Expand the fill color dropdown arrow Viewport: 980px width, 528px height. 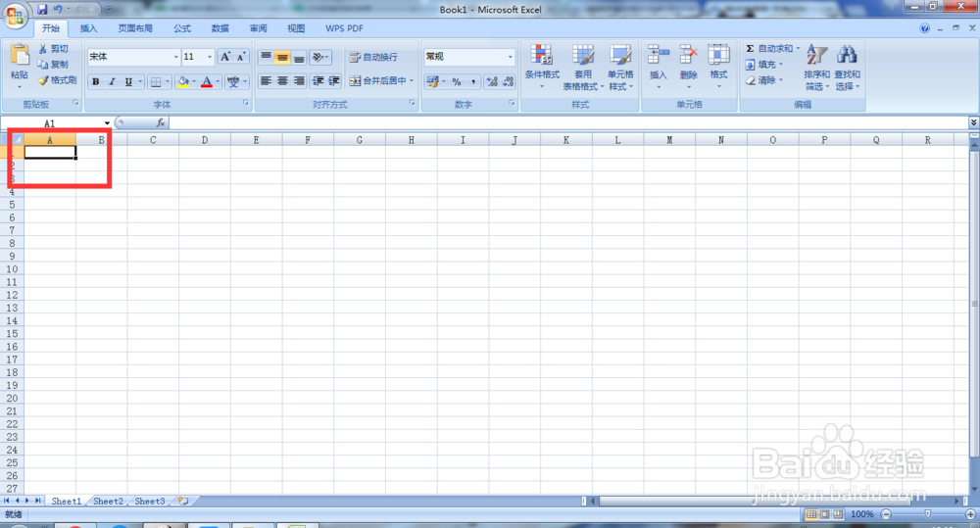pyautogui.click(x=194, y=81)
